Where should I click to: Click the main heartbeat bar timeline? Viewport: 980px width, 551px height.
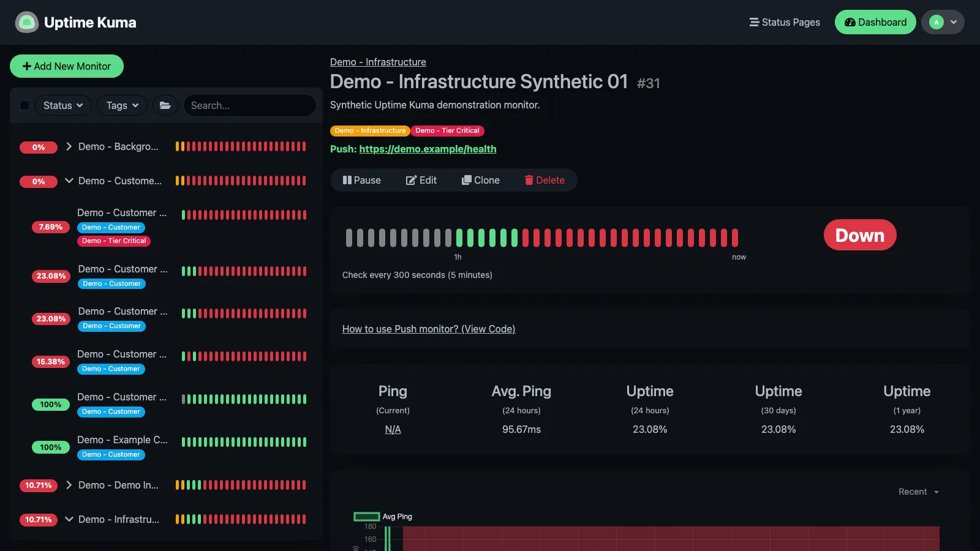(x=542, y=238)
